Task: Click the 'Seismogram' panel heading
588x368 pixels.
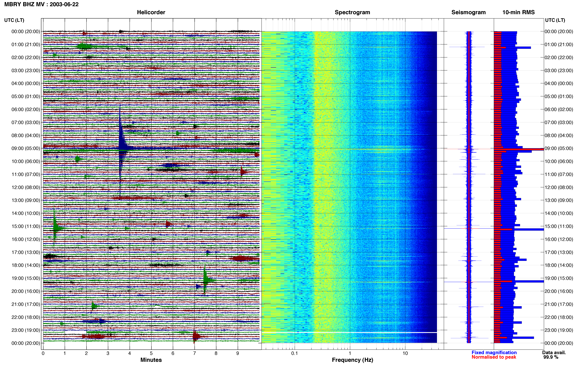Action: 468,12
